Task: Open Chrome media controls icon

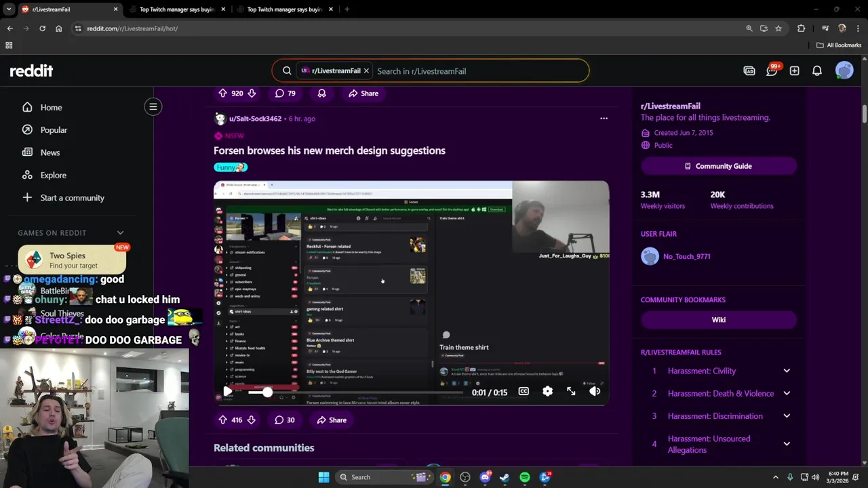Action: pos(825,28)
